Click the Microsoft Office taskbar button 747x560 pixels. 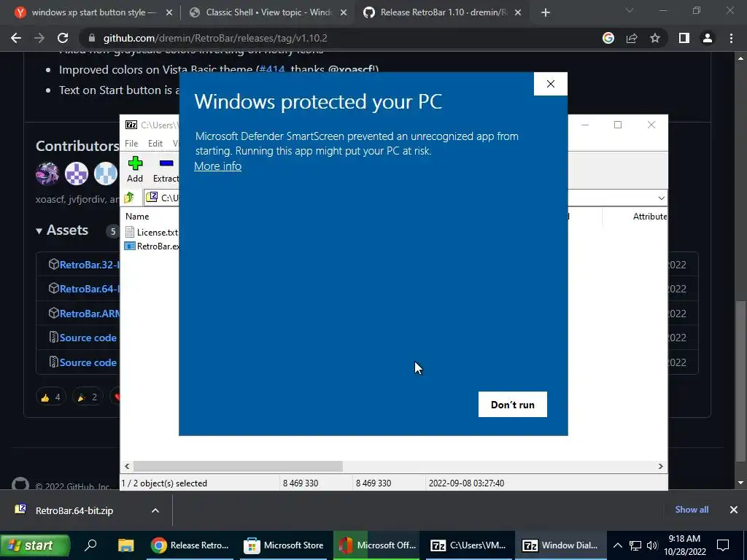pos(377,545)
